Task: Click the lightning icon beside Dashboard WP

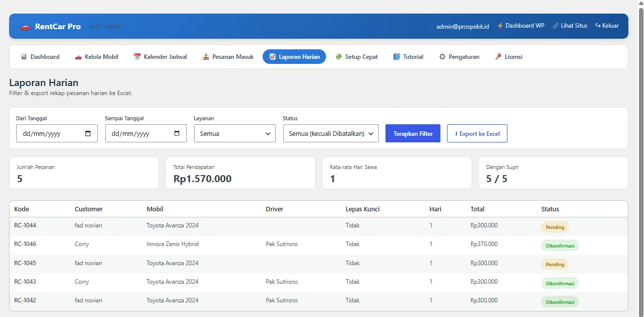Action: [x=500, y=26]
